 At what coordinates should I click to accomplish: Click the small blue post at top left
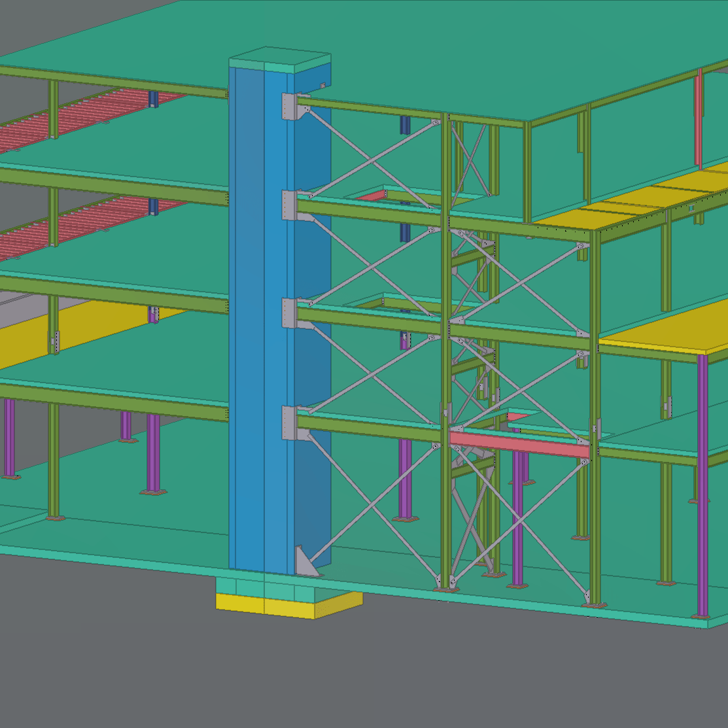coord(153,99)
